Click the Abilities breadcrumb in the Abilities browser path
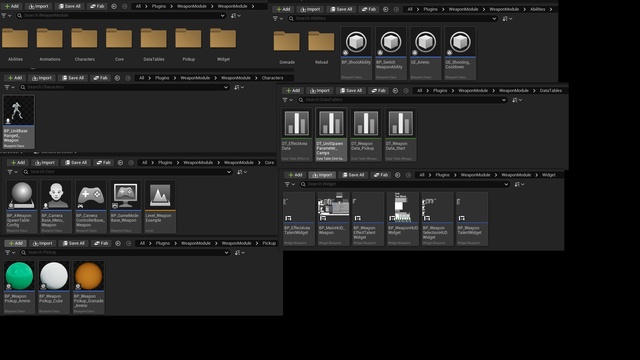Viewport: 640px width, 360px height. point(537,9)
